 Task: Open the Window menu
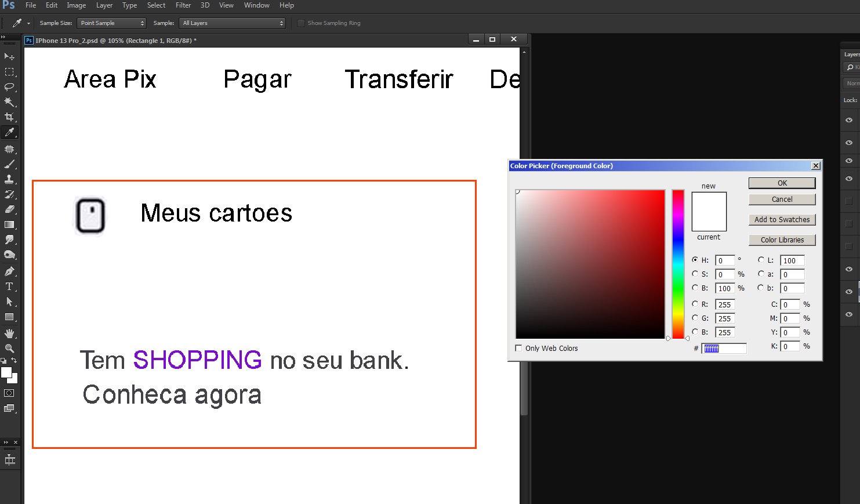[256, 5]
